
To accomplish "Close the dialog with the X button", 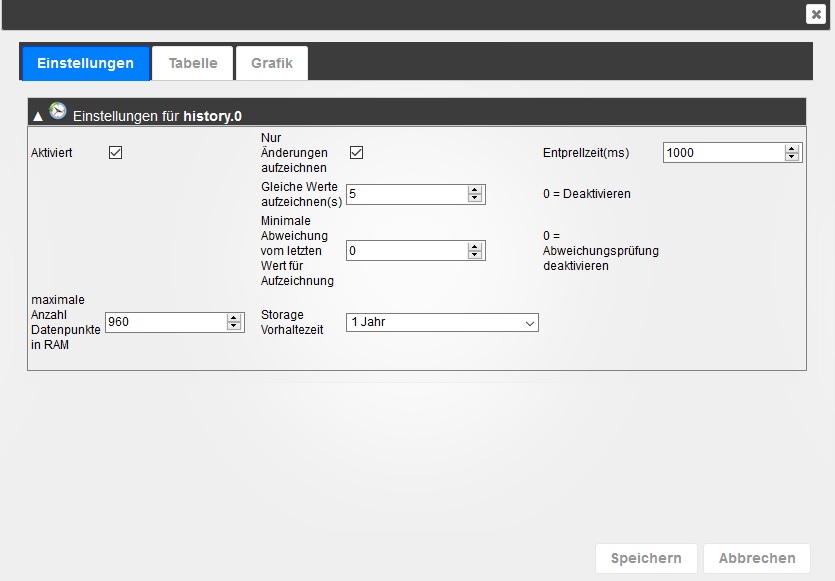I will [815, 14].
